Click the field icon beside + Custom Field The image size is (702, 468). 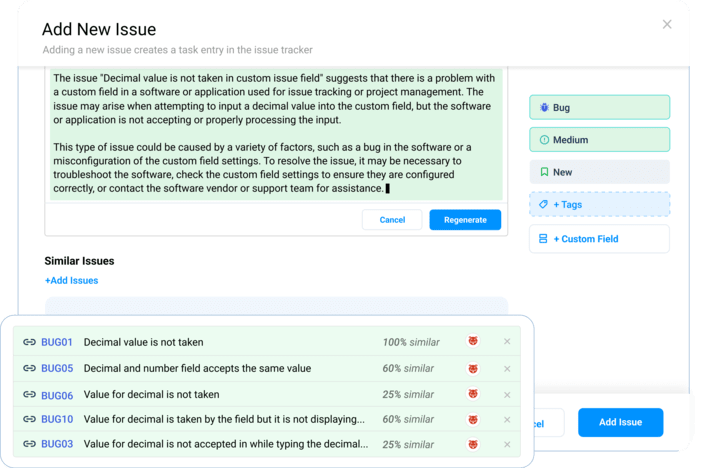click(x=543, y=239)
